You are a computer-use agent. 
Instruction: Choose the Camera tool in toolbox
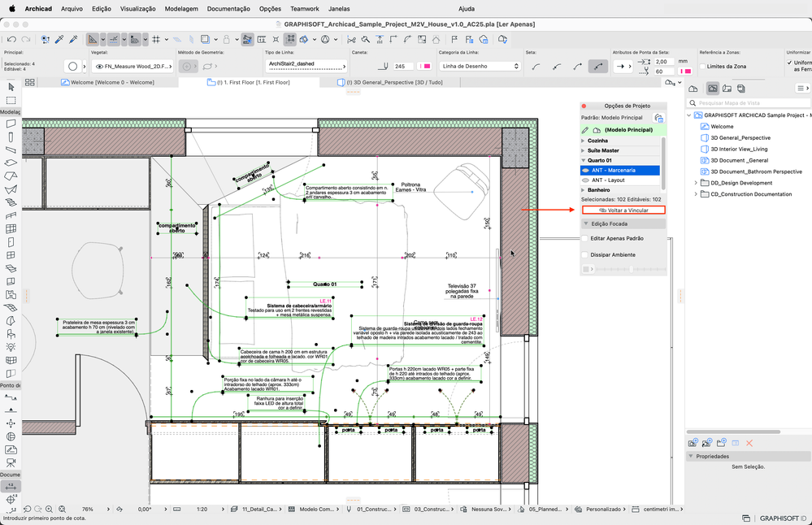point(11,462)
